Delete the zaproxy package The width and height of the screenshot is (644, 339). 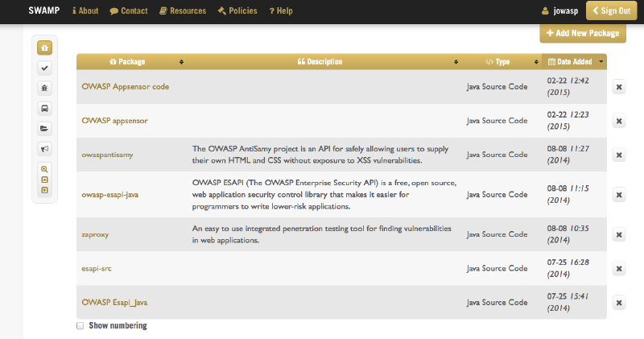(619, 234)
